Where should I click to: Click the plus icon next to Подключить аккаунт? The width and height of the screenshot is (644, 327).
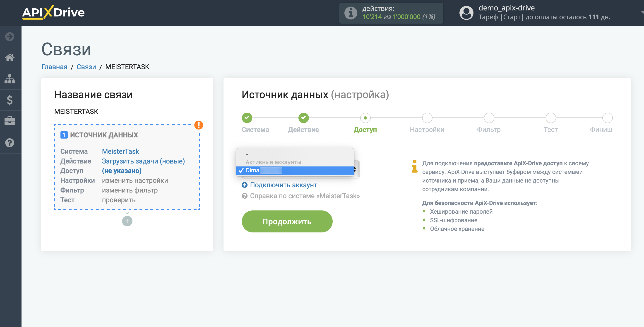click(245, 185)
